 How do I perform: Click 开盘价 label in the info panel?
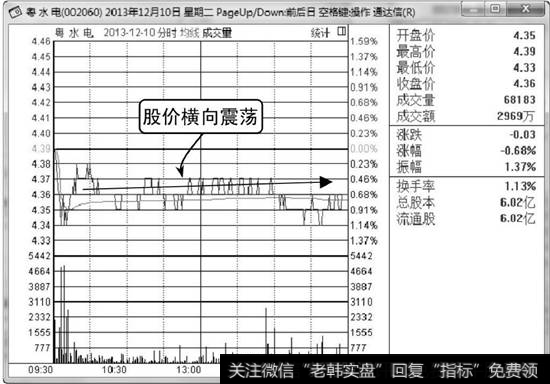pos(416,35)
